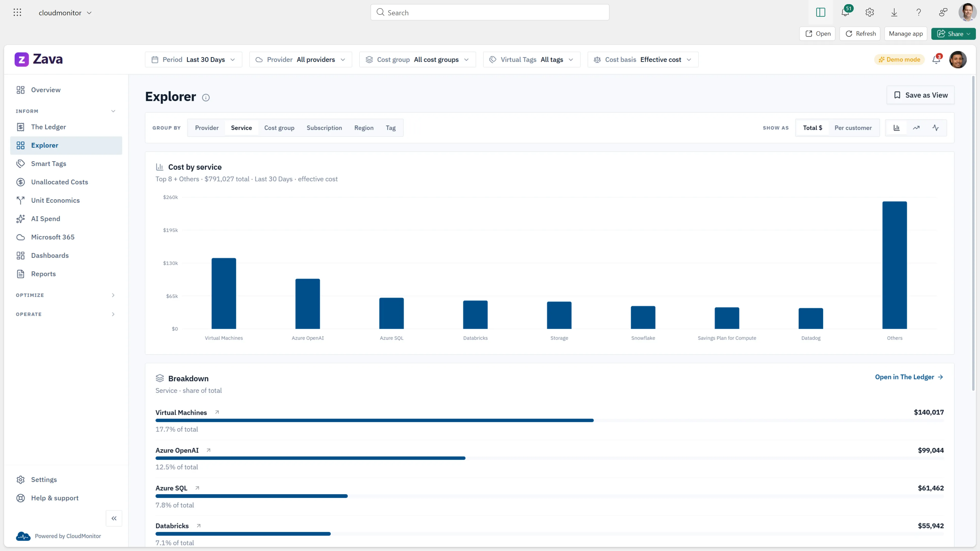Expand the OPTIMIZE sidebar section
Image resolution: width=980 pixels, height=551 pixels.
pyautogui.click(x=65, y=295)
